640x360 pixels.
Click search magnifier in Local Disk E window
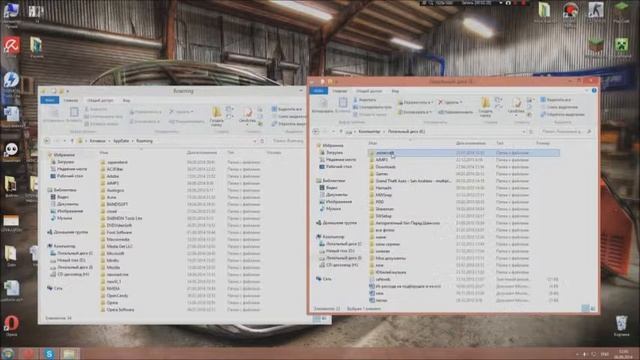[589, 131]
